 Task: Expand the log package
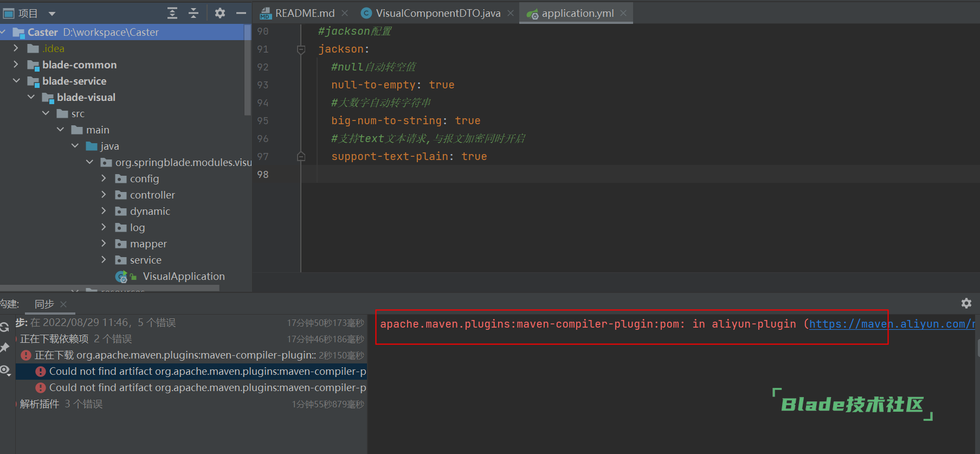104,227
